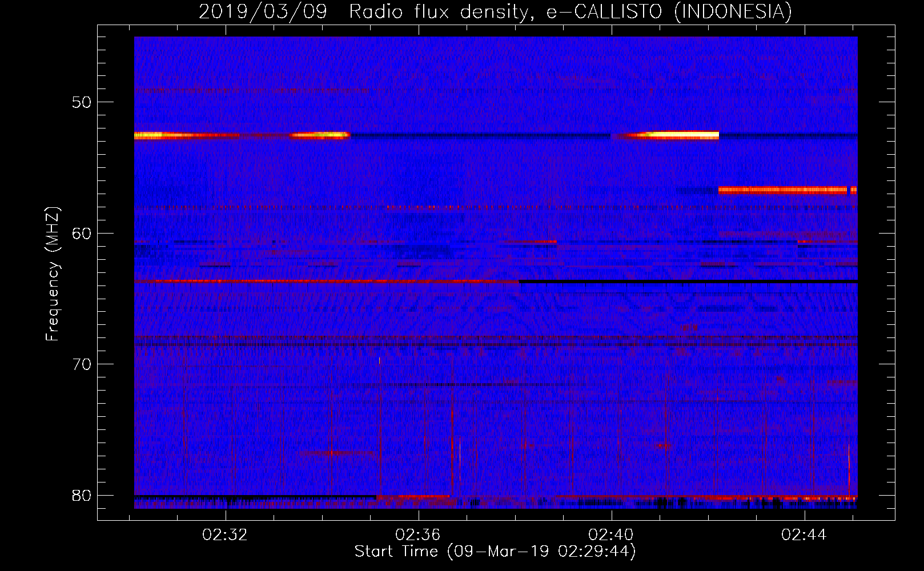
Task: Click the 60 frequency axis label
Action: [82, 234]
